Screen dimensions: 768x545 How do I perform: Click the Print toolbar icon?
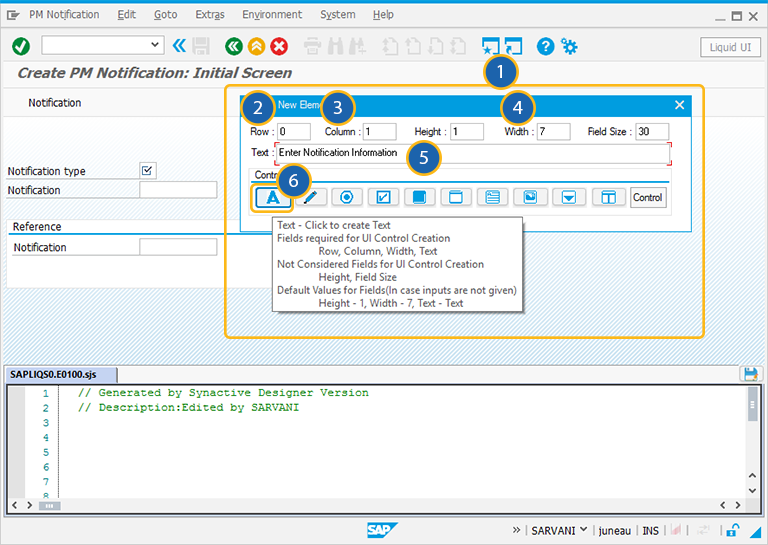click(x=312, y=47)
